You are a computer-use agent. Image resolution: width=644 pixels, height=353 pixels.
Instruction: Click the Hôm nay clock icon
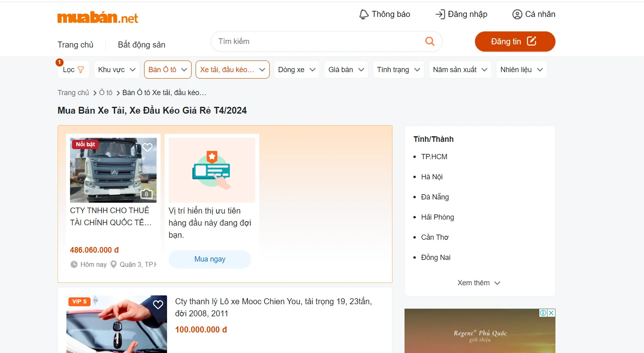coord(74,264)
